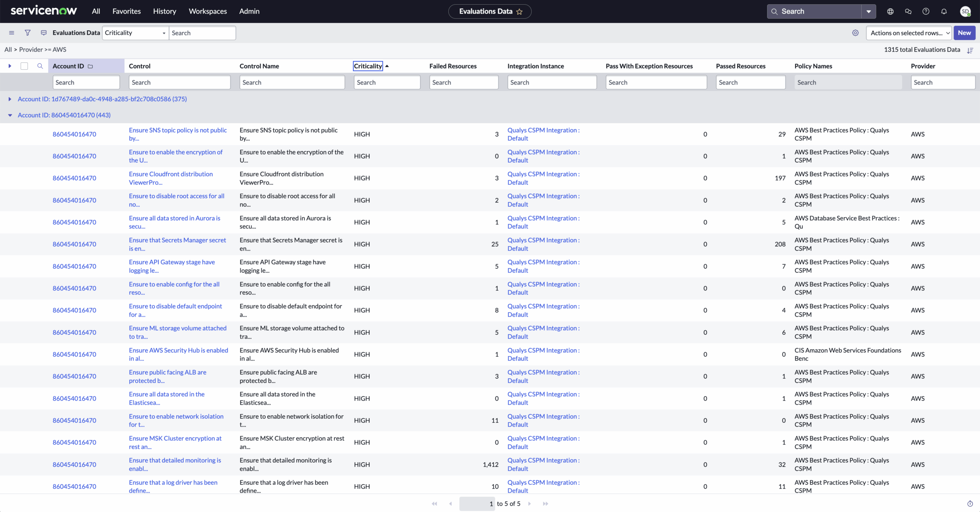Open the notifications bell

944,11
